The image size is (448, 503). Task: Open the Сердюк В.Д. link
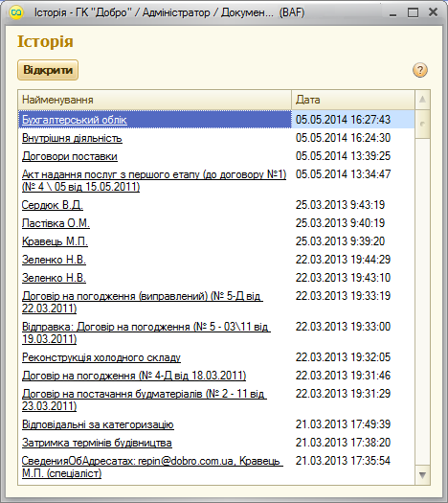[53, 205]
